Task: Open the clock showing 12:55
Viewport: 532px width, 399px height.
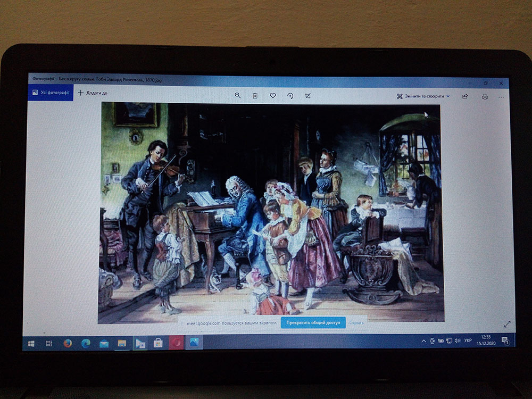Action: click(486, 340)
